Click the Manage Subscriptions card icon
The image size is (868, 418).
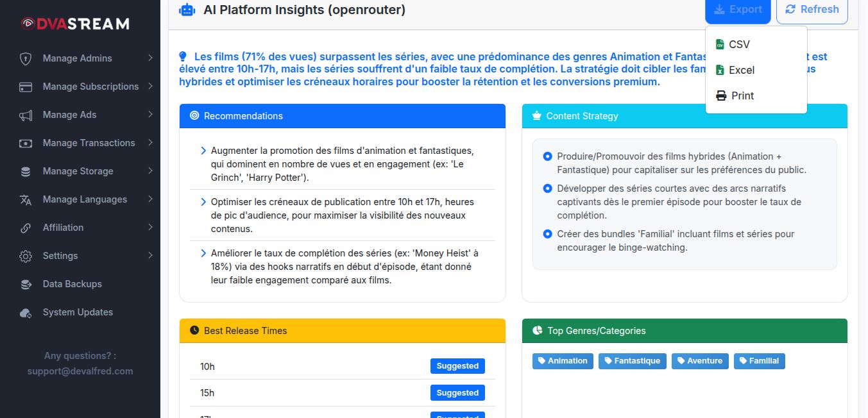coord(26,87)
